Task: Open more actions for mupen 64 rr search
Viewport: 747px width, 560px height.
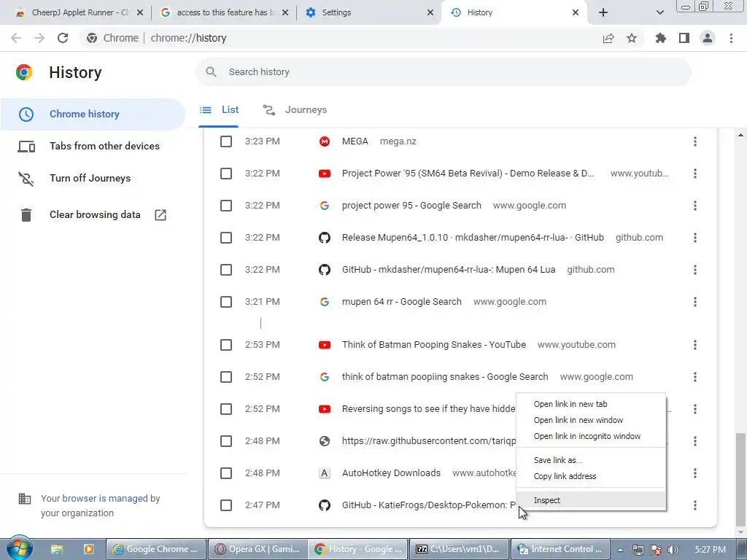Action: point(695,302)
